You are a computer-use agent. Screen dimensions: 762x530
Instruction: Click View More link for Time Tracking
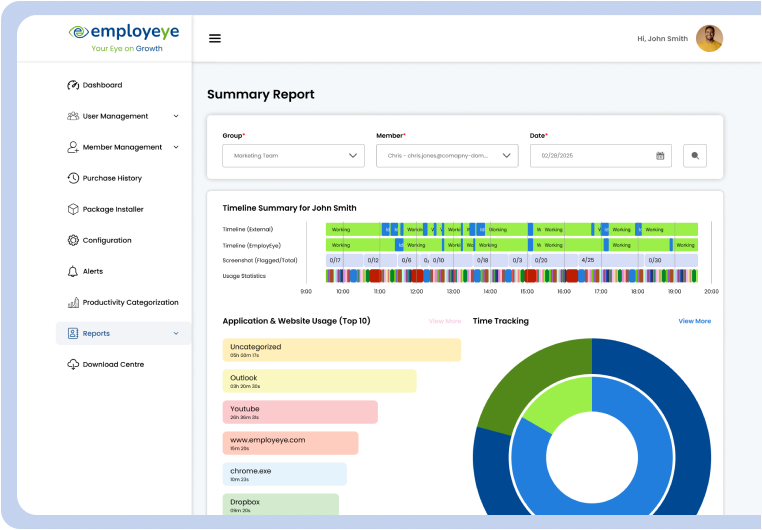pyautogui.click(x=694, y=321)
